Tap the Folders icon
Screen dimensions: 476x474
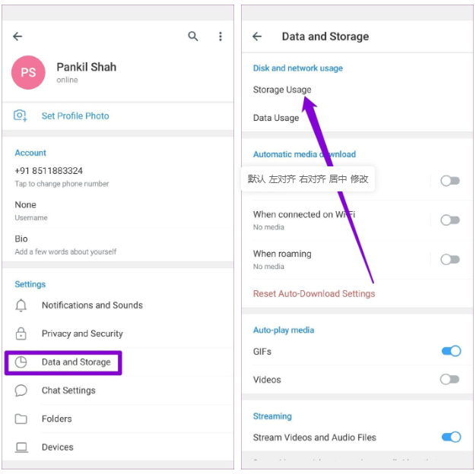[21, 419]
